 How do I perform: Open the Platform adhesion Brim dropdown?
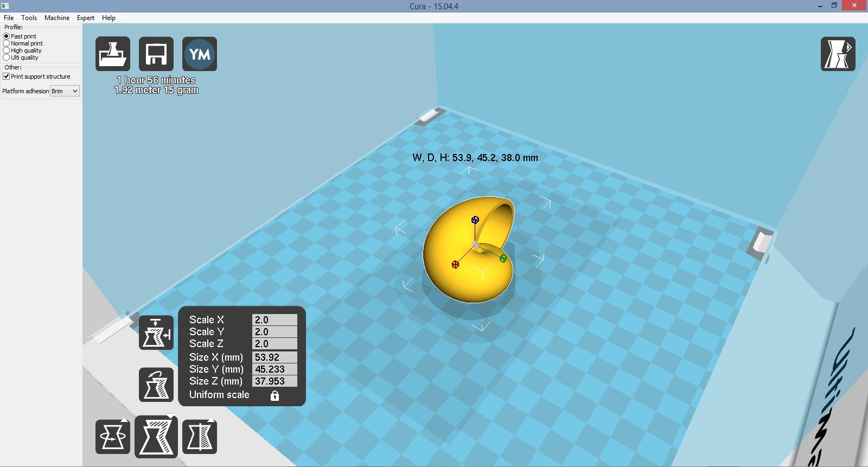pos(65,91)
